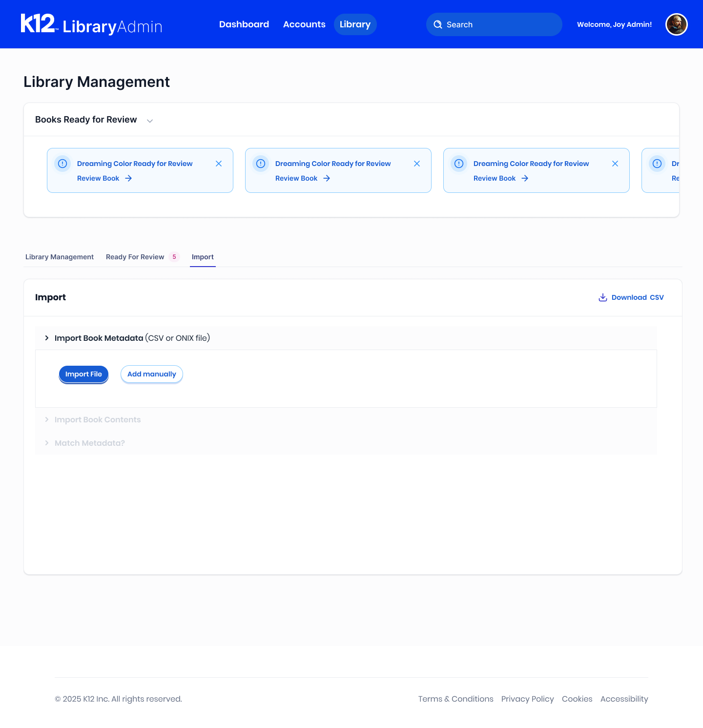This screenshot has height=728, width=703.
Task: Dismiss the second Dreaming Color review card
Action: click(417, 164)
